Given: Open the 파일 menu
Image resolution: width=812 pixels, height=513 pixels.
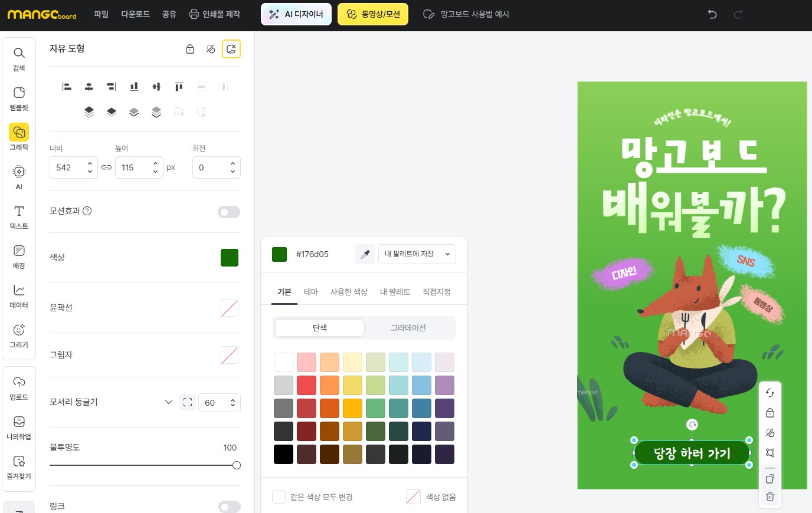Looking at the screenshot, I should tap(101, 14).
